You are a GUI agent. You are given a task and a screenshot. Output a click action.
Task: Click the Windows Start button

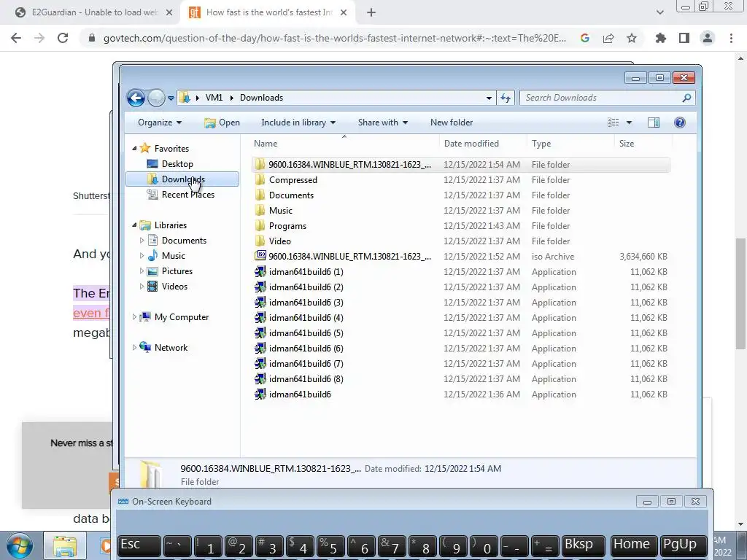[x=19, y=546]
